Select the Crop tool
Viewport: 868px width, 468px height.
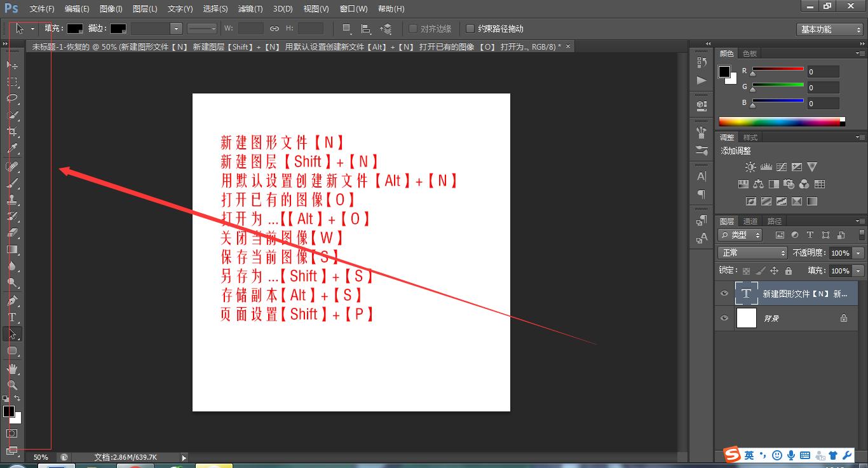12,132
